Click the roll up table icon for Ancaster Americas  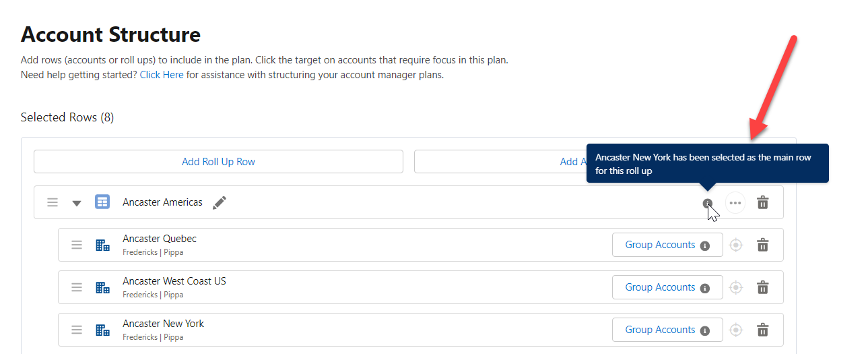(102, 202)
